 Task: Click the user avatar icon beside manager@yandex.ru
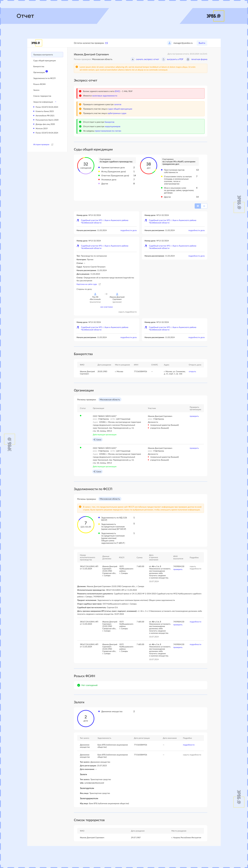[169, 43]
